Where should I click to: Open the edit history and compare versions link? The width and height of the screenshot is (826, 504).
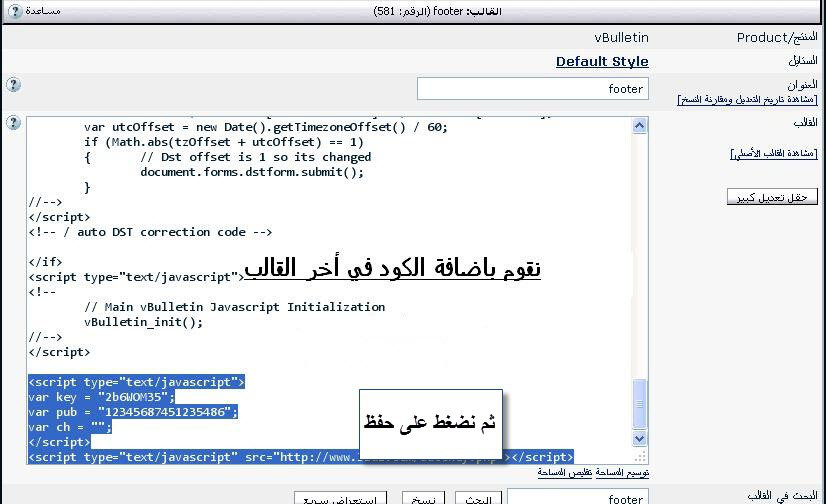click(748, 99)
